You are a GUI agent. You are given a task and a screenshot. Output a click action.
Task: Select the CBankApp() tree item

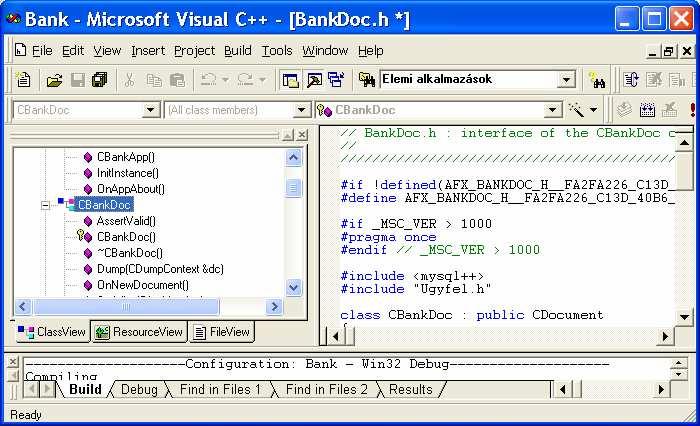click(x=125, y=157)
